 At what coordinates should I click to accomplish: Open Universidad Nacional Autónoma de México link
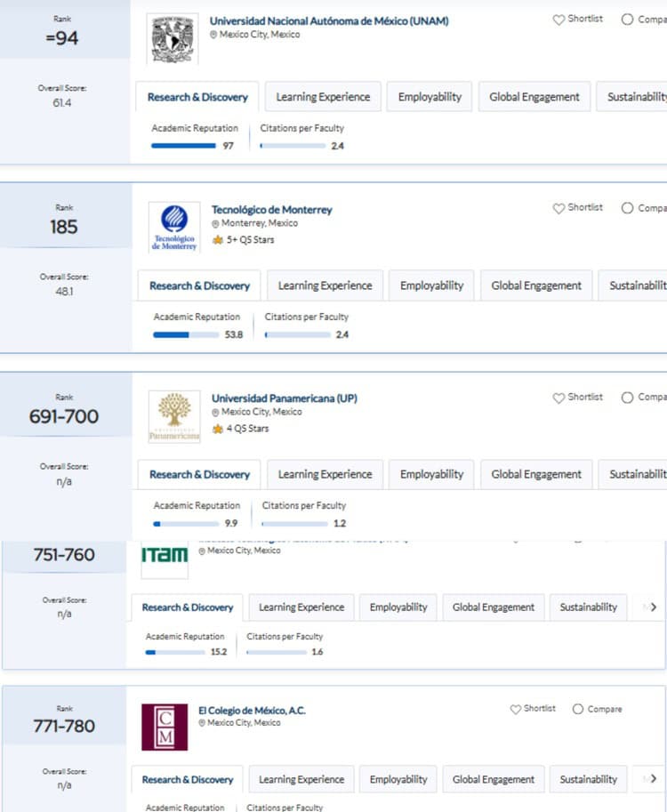pyautogui.click(x=329, y=20)
